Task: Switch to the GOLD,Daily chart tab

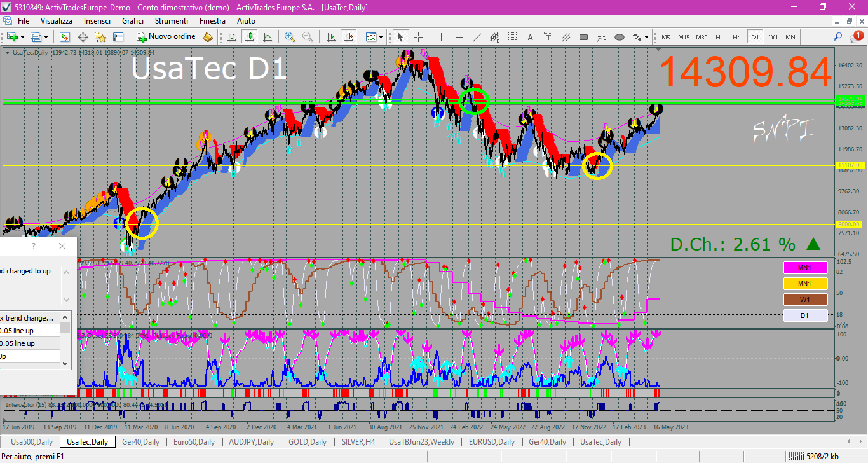Action: click(308, 441)
